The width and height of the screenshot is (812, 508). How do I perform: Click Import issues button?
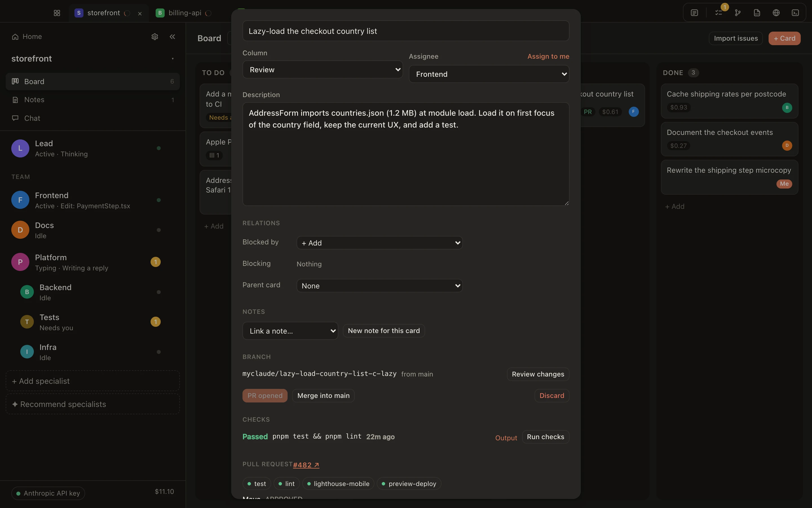click(736, 38)
